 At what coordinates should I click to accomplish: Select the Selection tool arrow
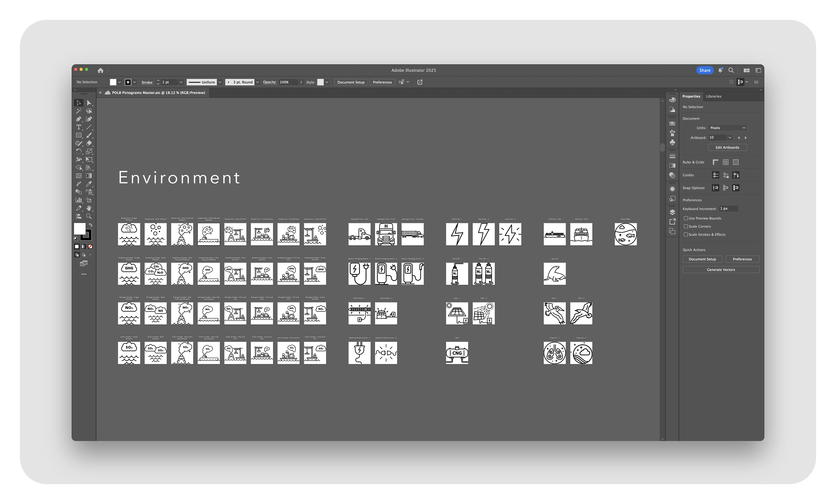[x=79, y=103]
